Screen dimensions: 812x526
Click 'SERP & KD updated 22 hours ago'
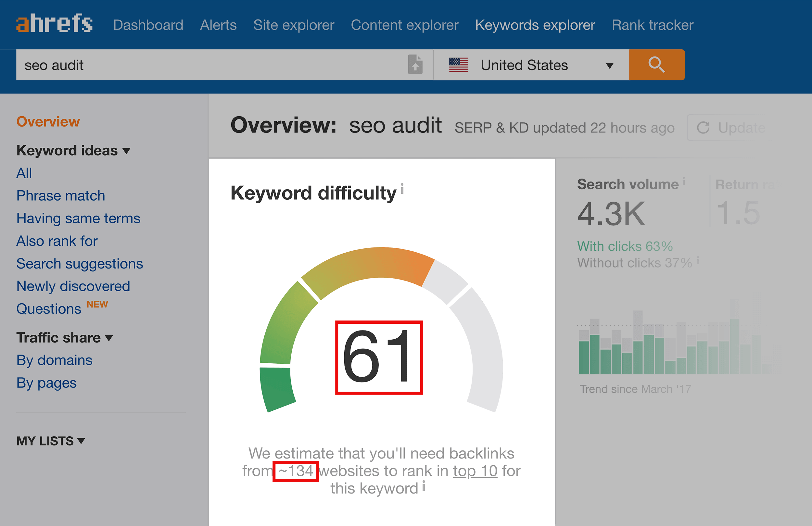[565, 128]
